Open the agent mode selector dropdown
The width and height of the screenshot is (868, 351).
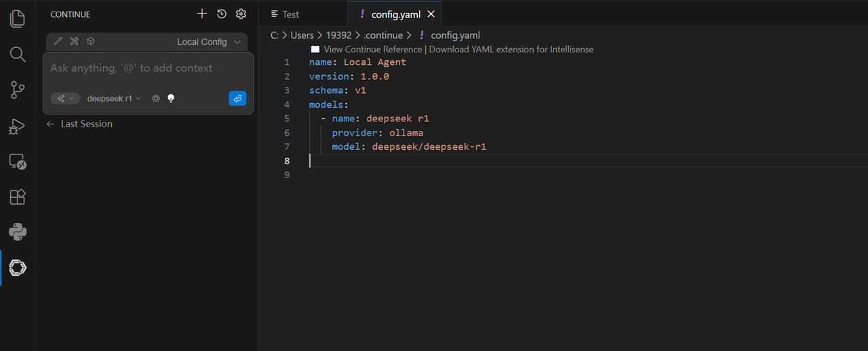tap(65, 98)
